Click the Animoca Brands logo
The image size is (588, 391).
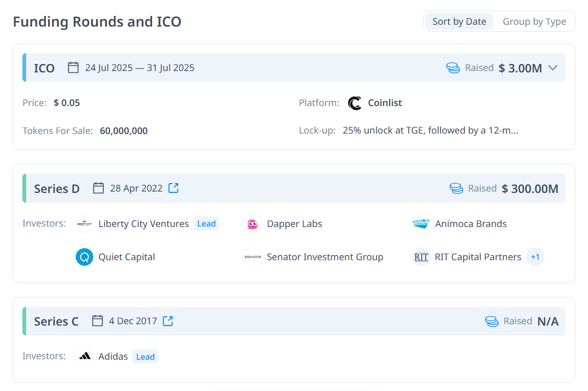click(421, 224)
